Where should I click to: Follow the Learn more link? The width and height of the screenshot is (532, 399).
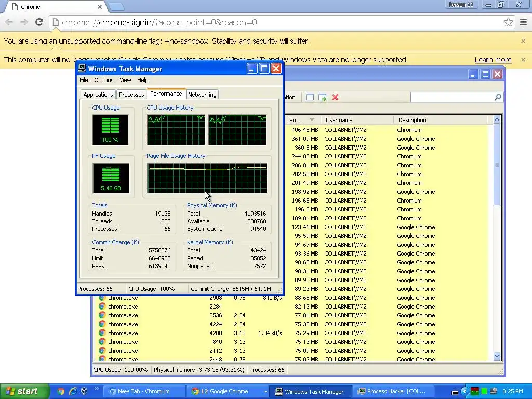pos(493,60)
